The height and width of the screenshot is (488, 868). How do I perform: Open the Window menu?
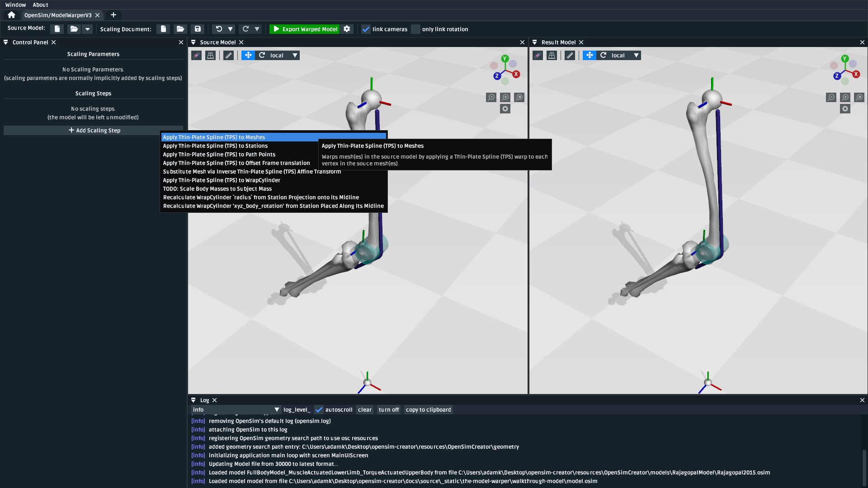click(15, 5)
